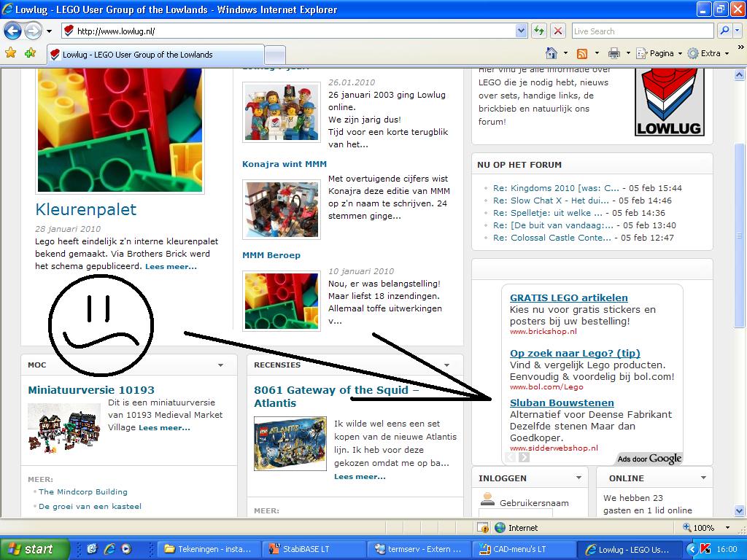
Task: Collapse the INLOGGEN panel arrow
Action: point(578,478)
